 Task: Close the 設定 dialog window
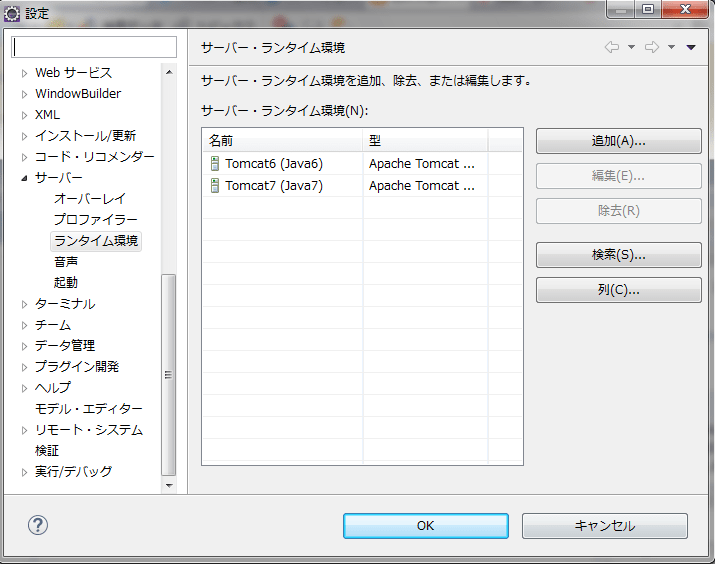click(x=685, y=9)
